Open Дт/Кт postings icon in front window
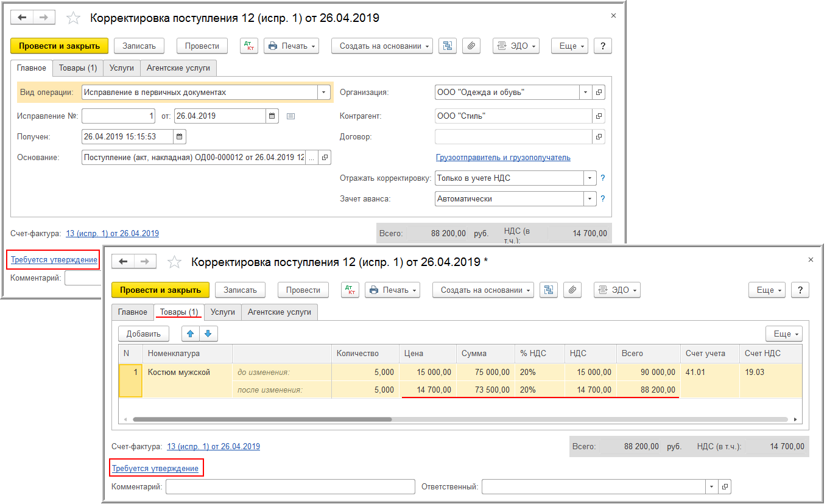The height and width of the screenshot is (504, 827). point(350,290)
